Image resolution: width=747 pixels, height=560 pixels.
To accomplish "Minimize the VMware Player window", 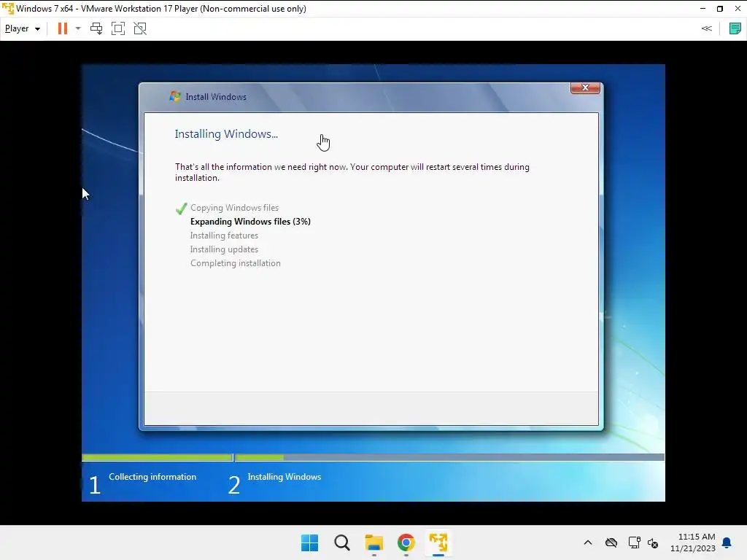I will (x=703, y=9).
